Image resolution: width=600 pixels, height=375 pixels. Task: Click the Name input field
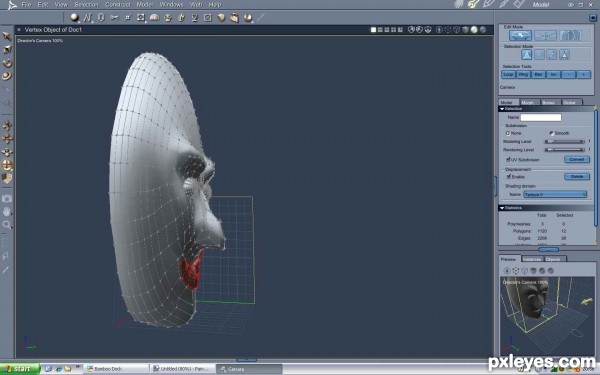541,117
